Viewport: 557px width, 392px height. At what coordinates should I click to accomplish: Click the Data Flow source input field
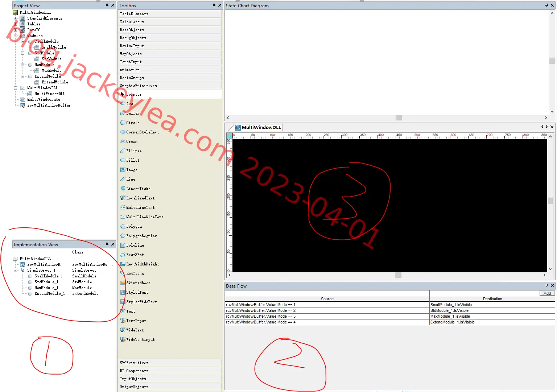327,293
